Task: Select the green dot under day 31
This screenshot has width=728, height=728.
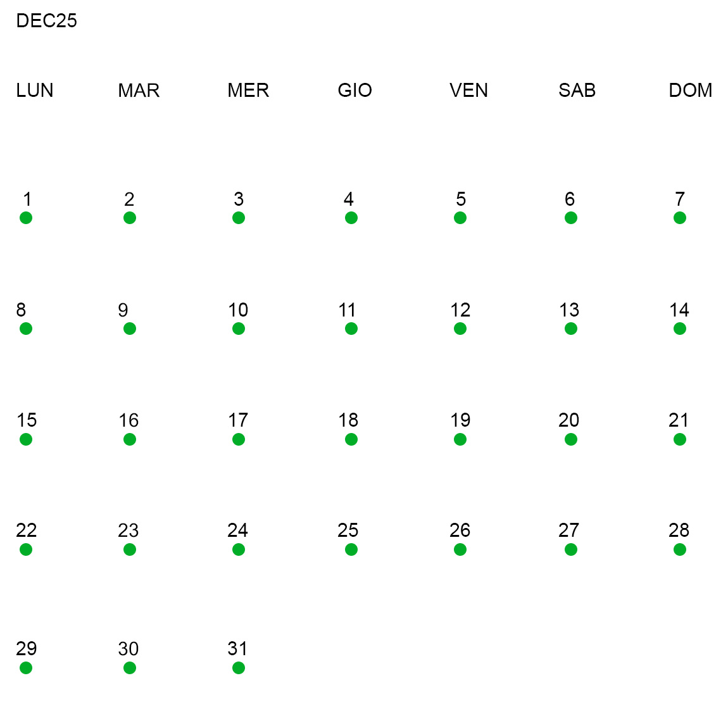Action: click(x=239, y=668)
